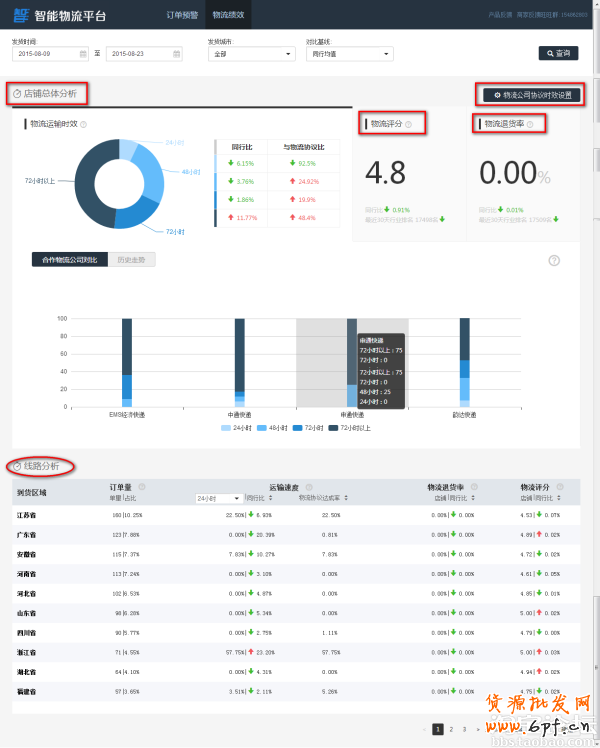Screen dimensions: 600x748
Task: Open the 发货城市 dropdown
Action: pos(250,54)
